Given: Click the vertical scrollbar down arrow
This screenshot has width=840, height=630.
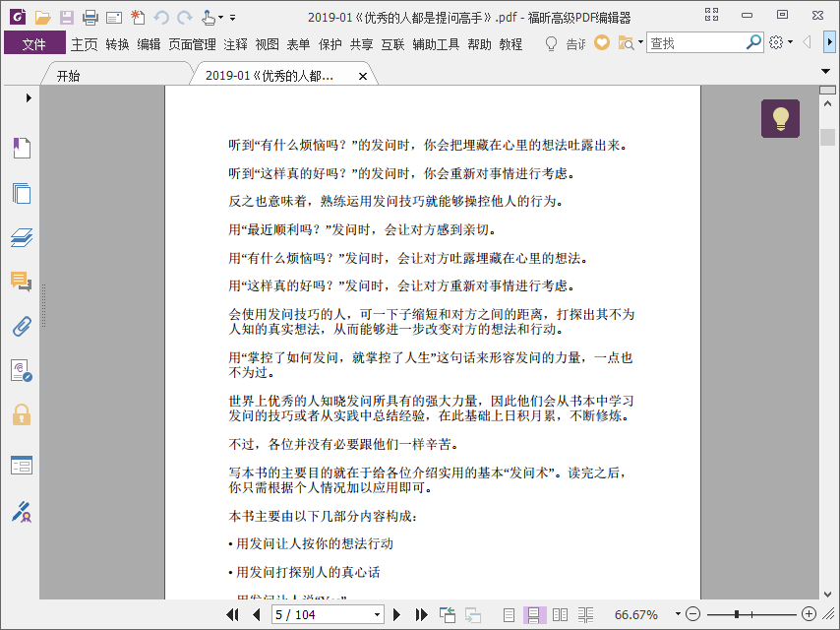Looking at the screenshot, I should 827,595.
